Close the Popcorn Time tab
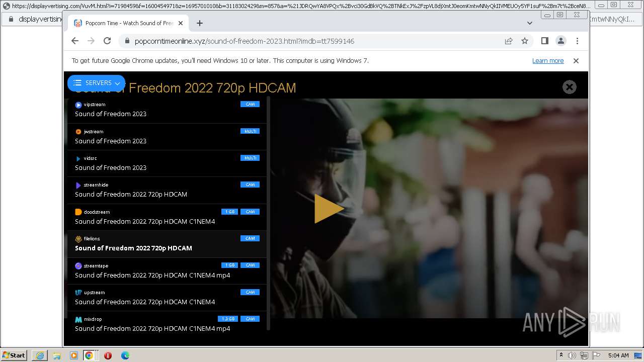The width and height of the screenshot is (644, 362). [181, 23]
